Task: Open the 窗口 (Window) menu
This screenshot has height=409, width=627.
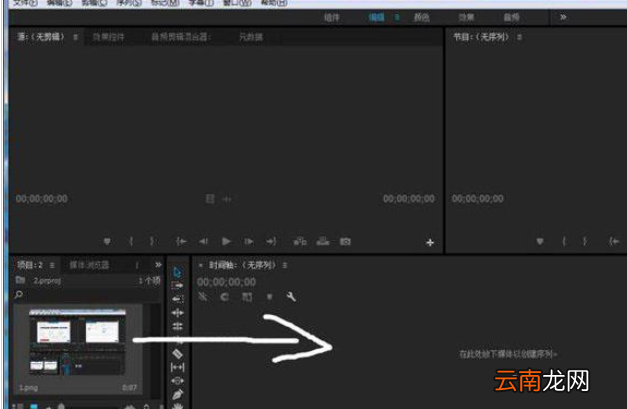Action: [x=238, y=2]
